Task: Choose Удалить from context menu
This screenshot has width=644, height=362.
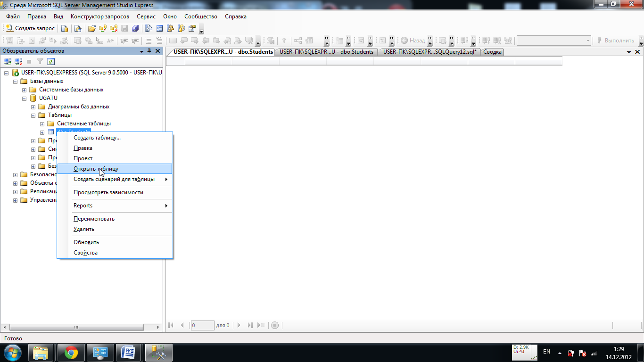Action: coord(84,229)
